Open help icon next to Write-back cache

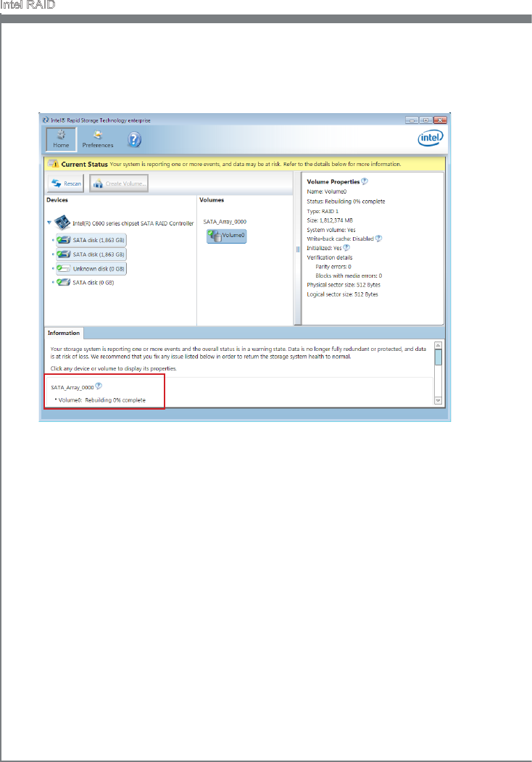378,239
